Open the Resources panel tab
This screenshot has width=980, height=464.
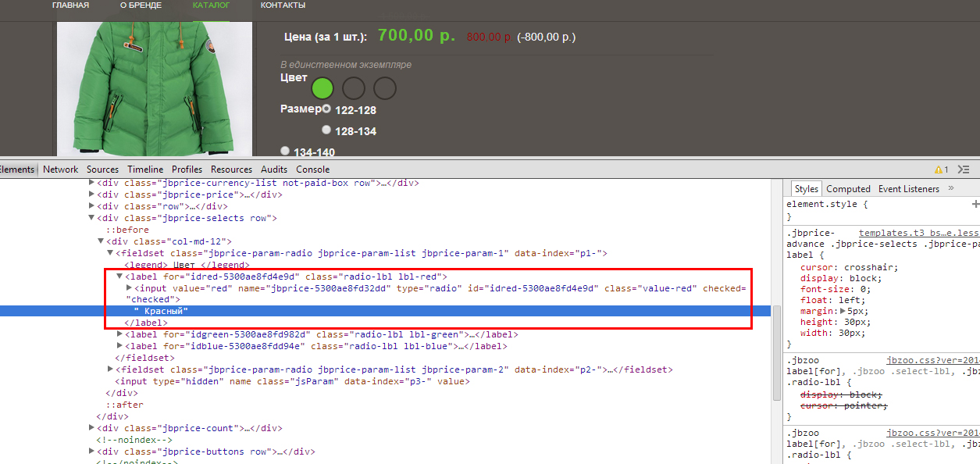[231, 170]
